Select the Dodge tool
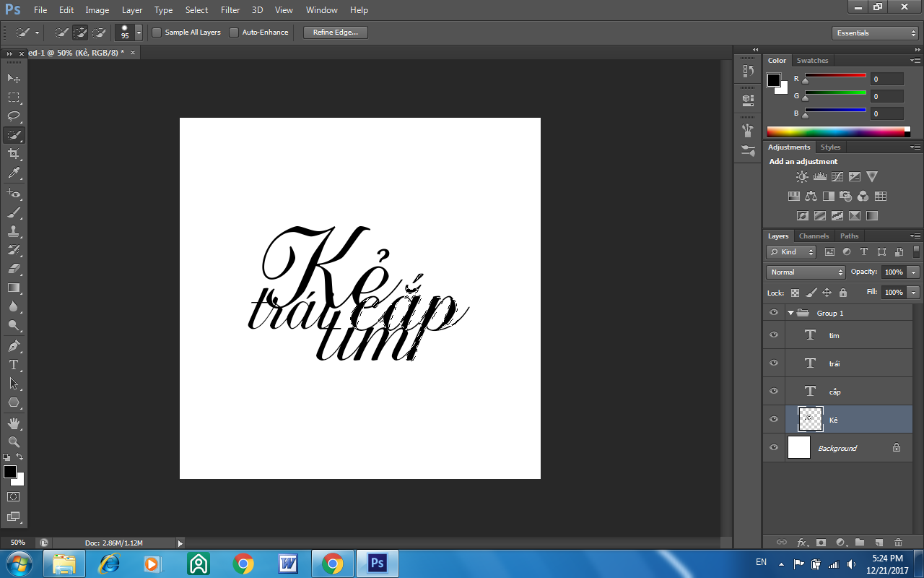The width and height of the screenshot is (924, 578). point(14,325)
